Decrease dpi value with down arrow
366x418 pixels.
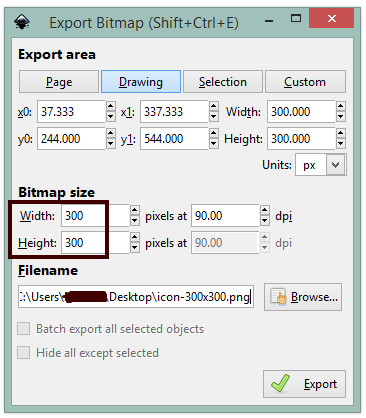pyautogui.click(x=264, y=221)
